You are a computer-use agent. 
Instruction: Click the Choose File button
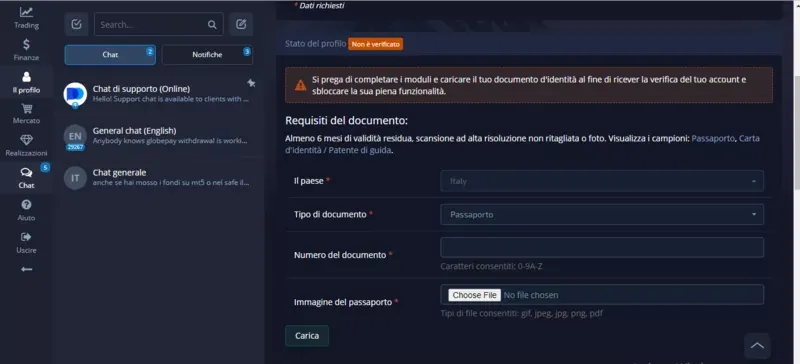pyautogui.click(x=474, y=295)
